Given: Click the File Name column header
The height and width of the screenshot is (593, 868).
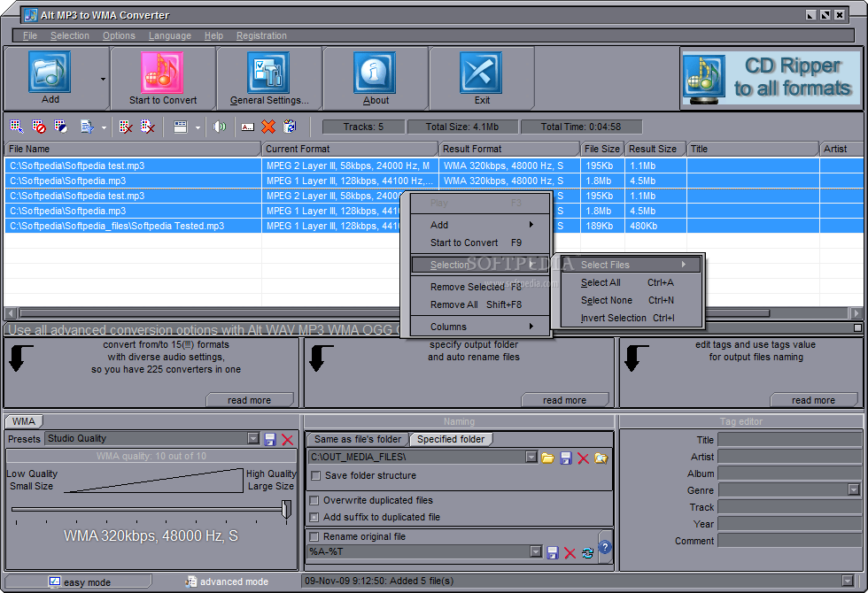Looking at the screenshot, I should [x=133, y=149].
